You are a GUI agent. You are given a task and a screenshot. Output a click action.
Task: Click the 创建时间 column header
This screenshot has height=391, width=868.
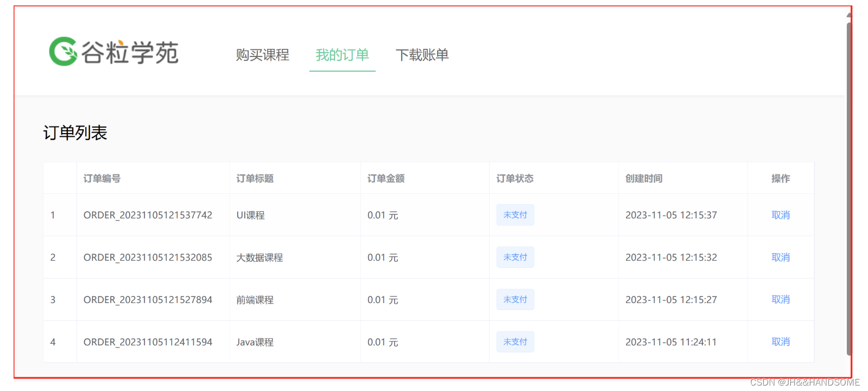click(x=644, y=179)
